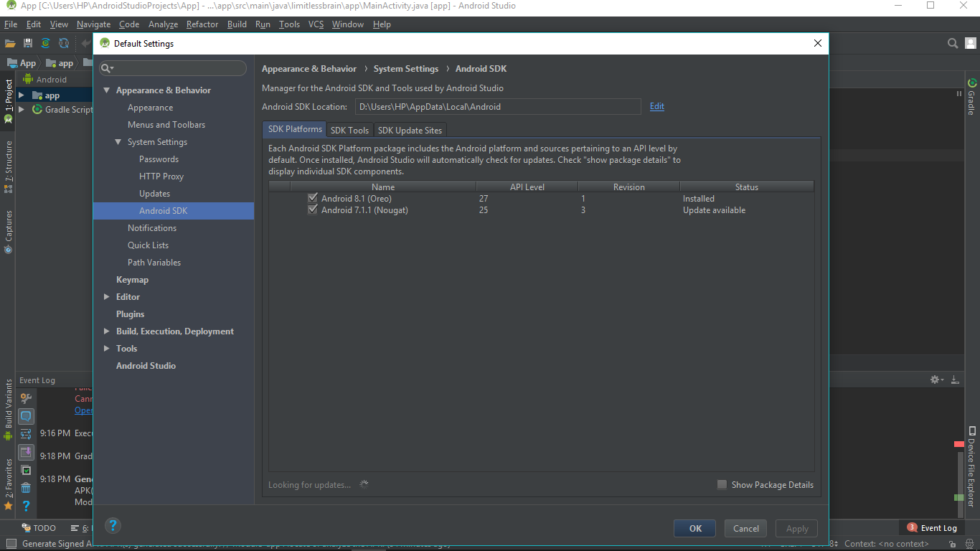Open the Build menu
This screenshot has height=551, width=980.
click(x=237, y=24)
